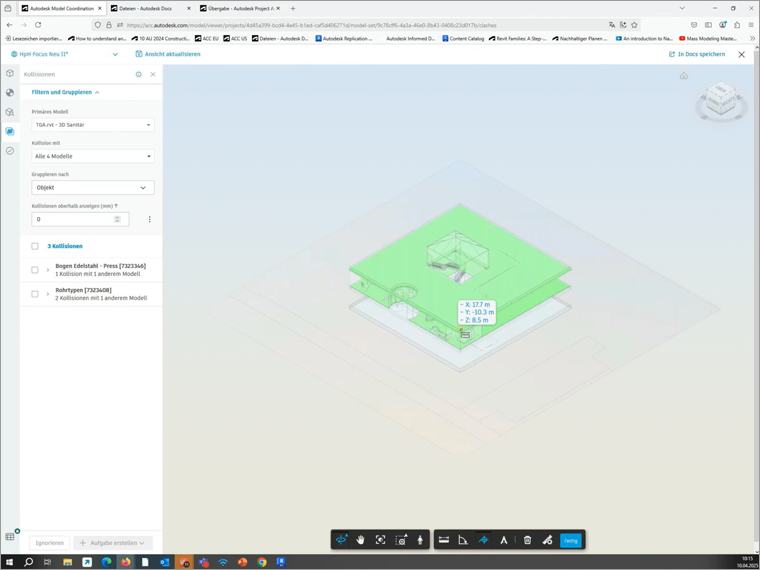This screenshot has height=570, width=760.
Task: Select the distance measure tool
Action: 443,540
